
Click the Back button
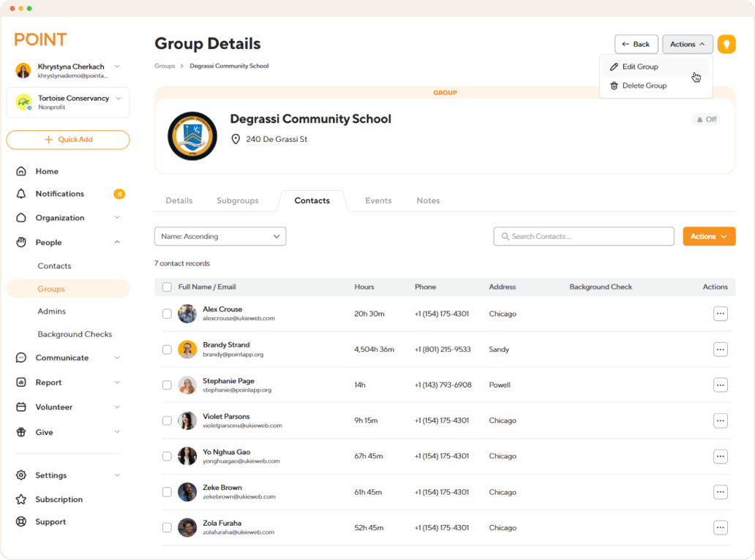[636, 44]
